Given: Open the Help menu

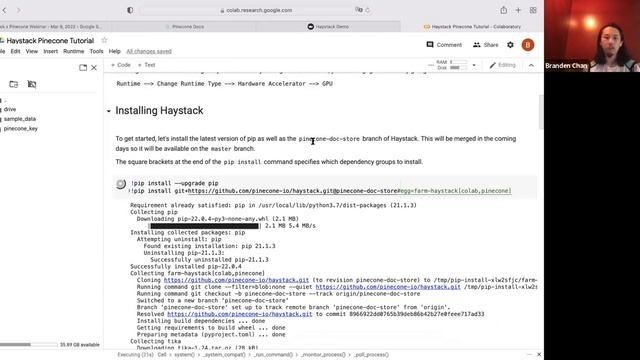Looking at the screenshot, I should click(114, 51).
